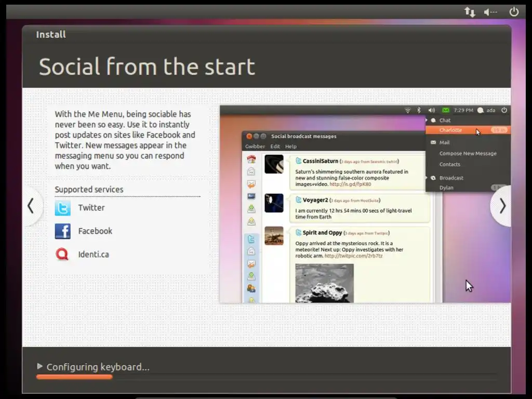Viewport: 532px width, 399px height.
Task: Select Broadcast in the messaging menu
Action: pos(451,178)
